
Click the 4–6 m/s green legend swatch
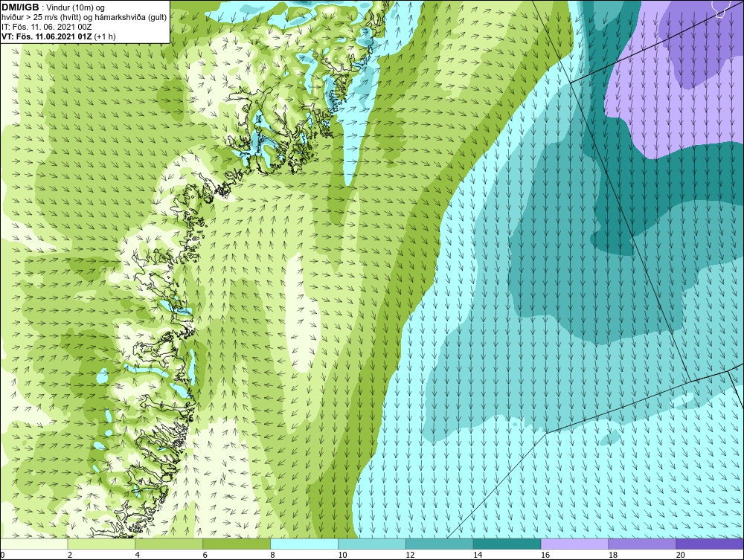(x=169, y=544)
